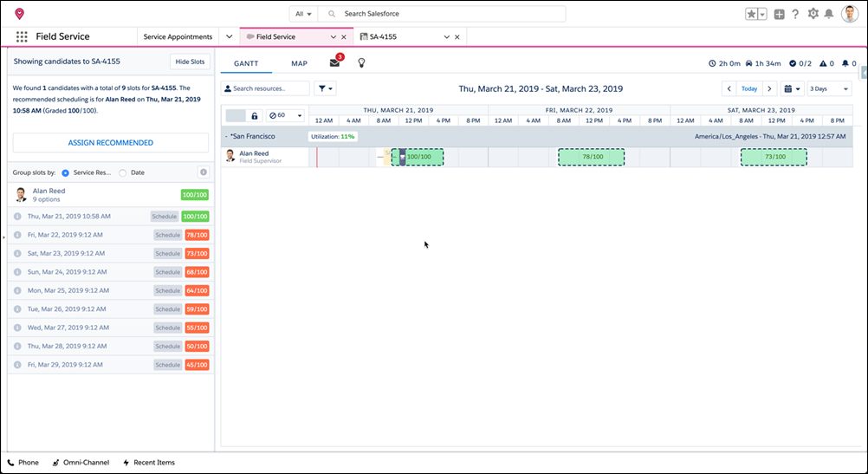Image resolution: width=868 pixels, height=474 pixels.
Task: Open the search scope All dropdown
Action: click(303, 14)
